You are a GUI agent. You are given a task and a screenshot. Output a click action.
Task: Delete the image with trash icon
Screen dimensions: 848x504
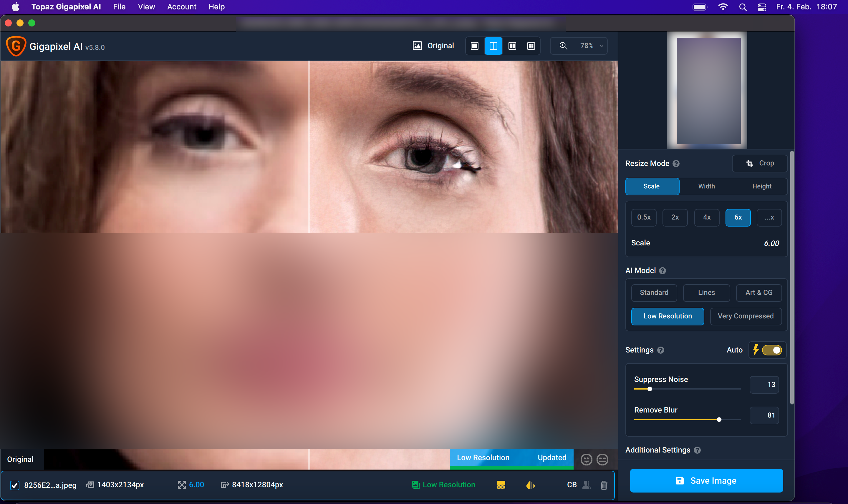[x=604, y=485]
